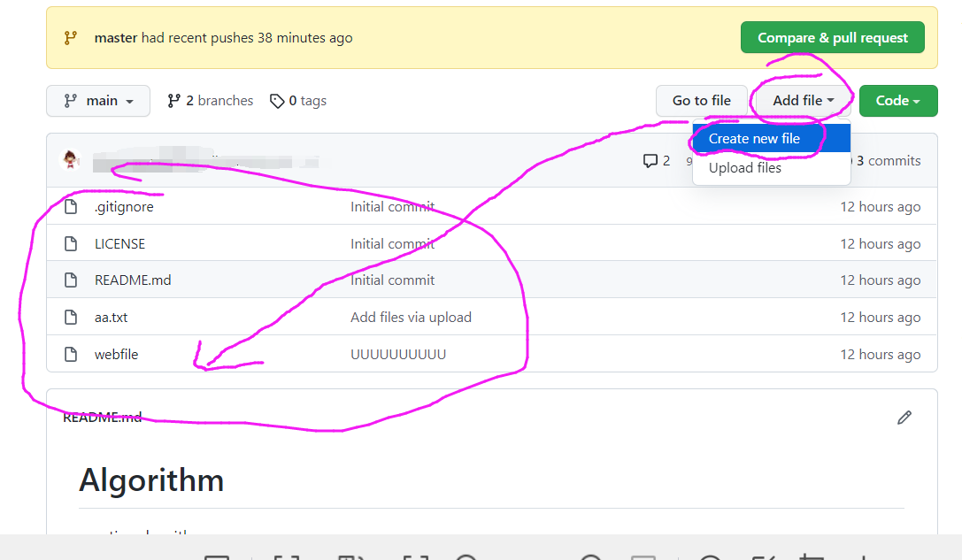Click the branches icon next to 2 branches
The height and width of the screenshot is (560, 962).
pos(173,101)
